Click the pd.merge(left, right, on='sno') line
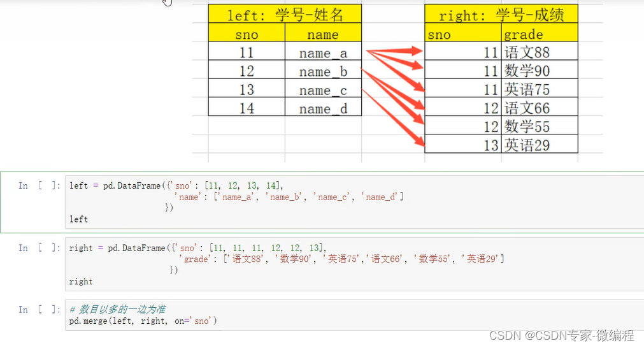Image resolution: width=644 pixels, height=348 pixels. [x=143, y=321]
